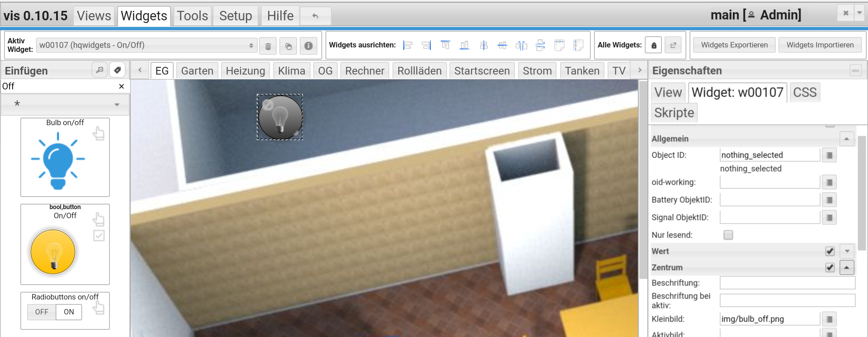868x337 pixels.
Task: Click Widgets Exportieren button
Action: 734,45
